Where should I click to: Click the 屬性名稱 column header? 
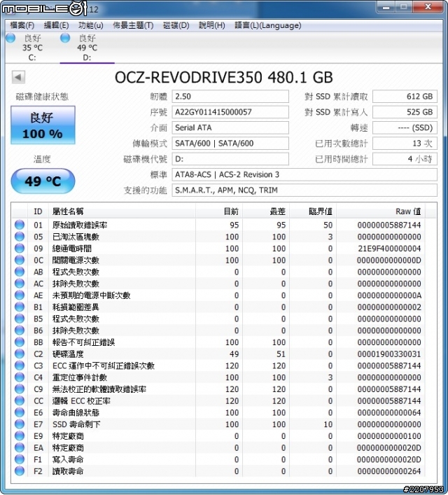[122, 211]
